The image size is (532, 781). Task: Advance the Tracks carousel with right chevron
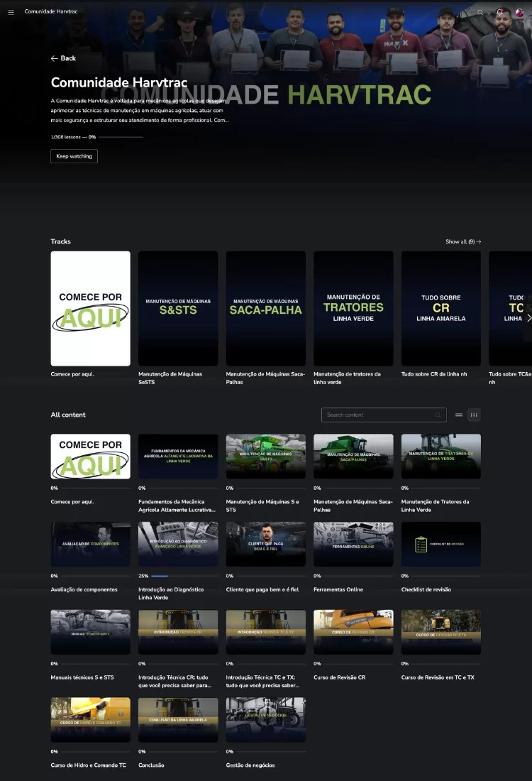(x=528, y=318)
